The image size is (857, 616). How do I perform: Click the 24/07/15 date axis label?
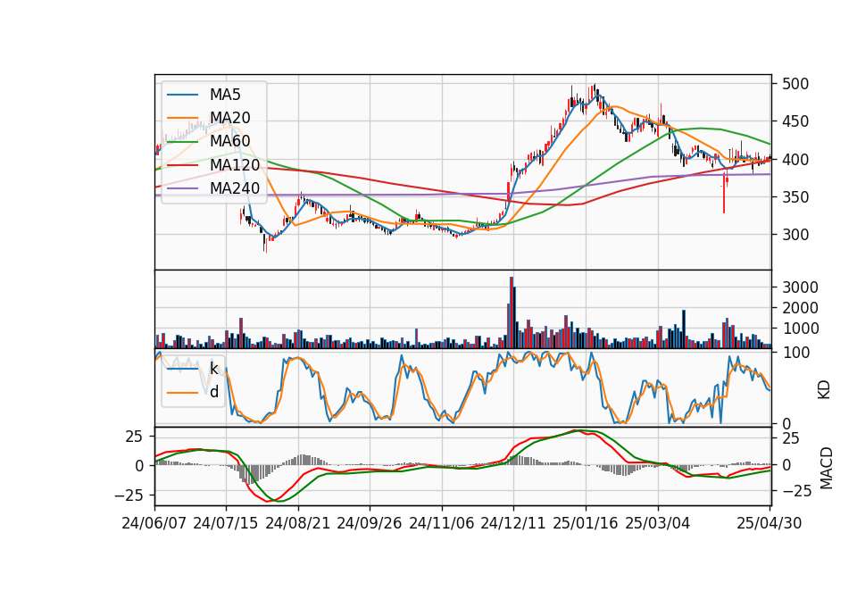coord(225,523)
